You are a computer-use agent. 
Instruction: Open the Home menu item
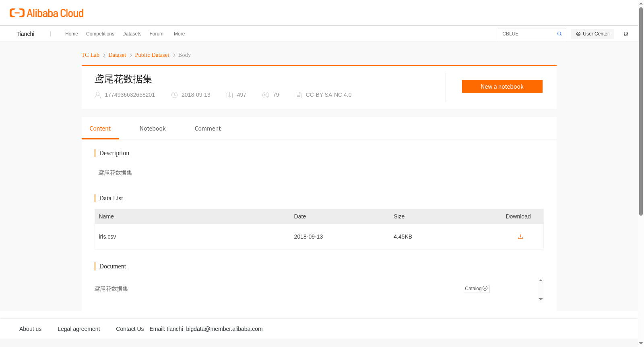click(x=72, y=34)
